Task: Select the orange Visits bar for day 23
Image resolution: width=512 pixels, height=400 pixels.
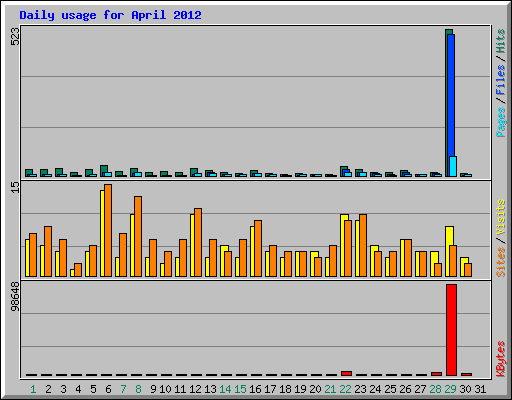Action: 363,245
